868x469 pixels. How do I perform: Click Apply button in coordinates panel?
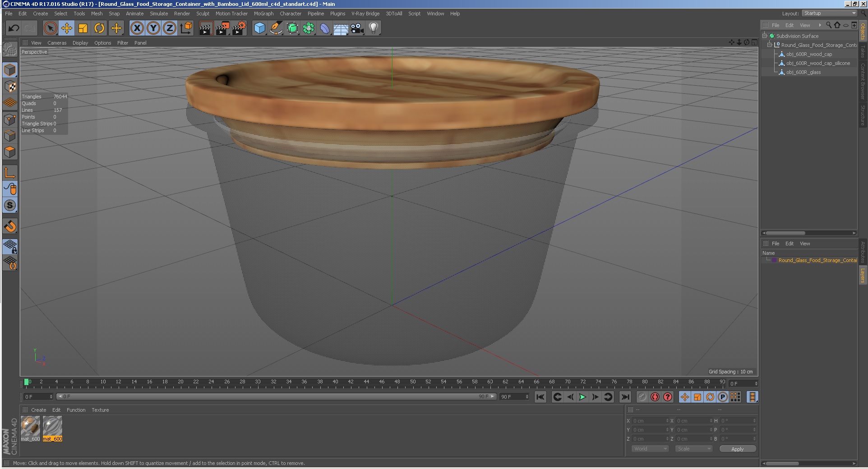(738, 449)
